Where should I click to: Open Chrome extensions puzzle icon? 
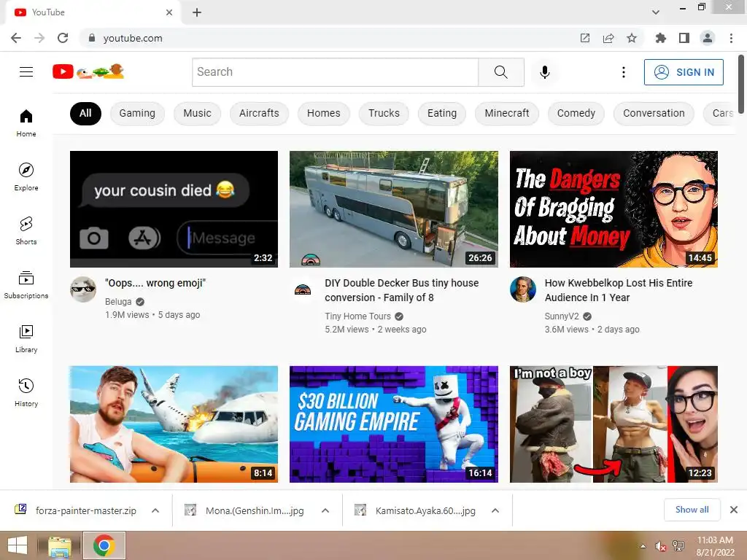coord(660,38)
